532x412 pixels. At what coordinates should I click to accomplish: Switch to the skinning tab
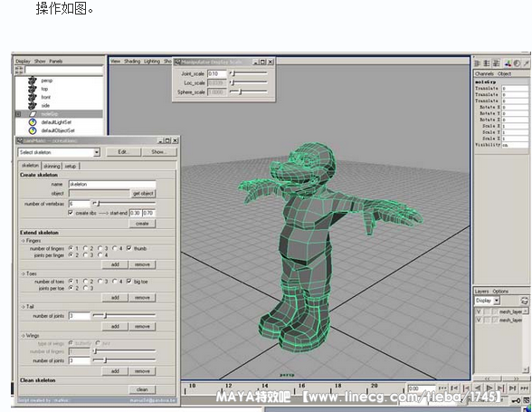coord(52,166)
